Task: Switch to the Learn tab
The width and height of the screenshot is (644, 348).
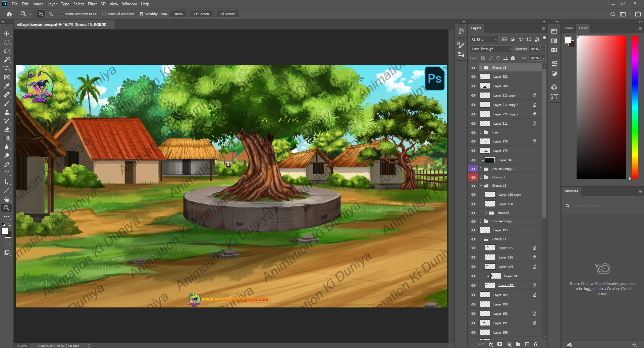Action: (569, 28)
